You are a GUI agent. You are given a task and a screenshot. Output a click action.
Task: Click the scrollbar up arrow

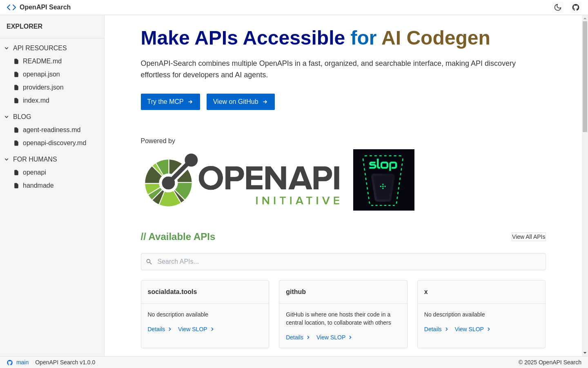(x=585, y=18)
